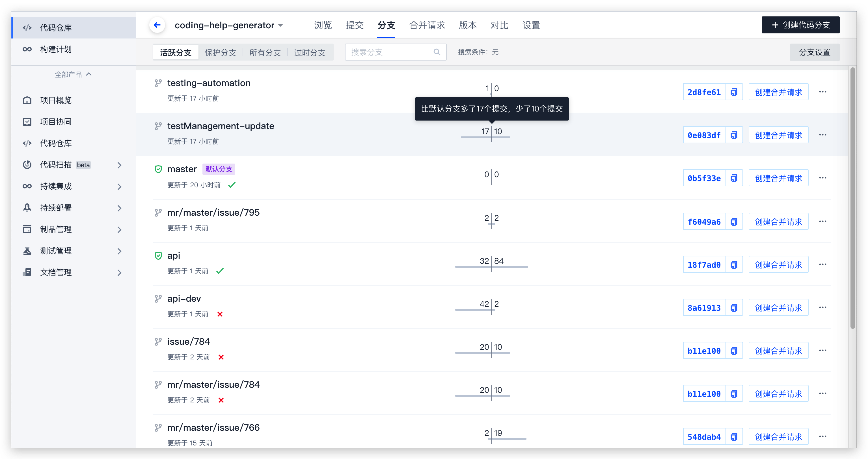Viewport: 868px width, 459px height.
Task: Switch filter to 保护分支
Action: (x=220, y=53)
